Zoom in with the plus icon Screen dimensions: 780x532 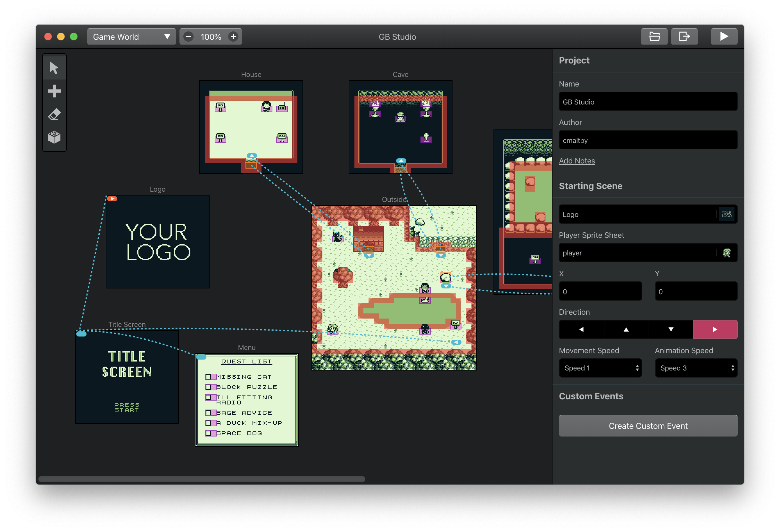pyautogui.click(x=233, y=36)
